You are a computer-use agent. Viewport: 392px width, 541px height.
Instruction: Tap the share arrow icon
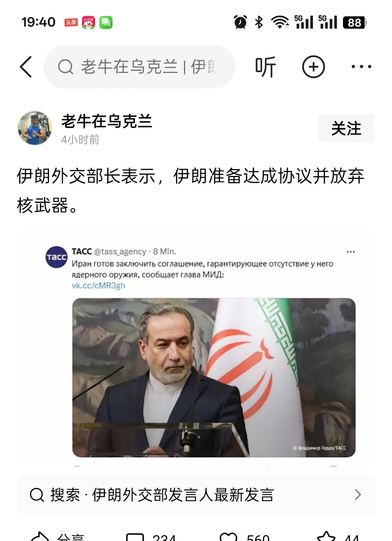point(40,537)
